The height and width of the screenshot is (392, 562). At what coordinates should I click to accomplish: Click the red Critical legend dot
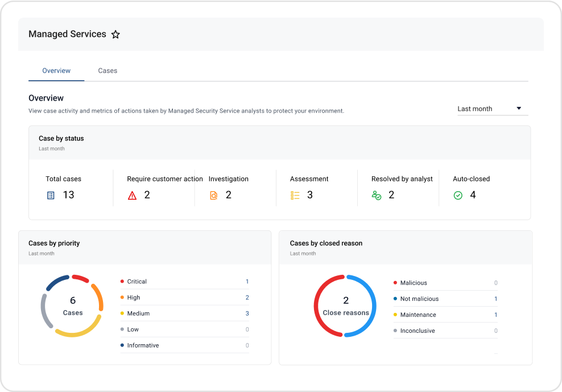(122, 282)
